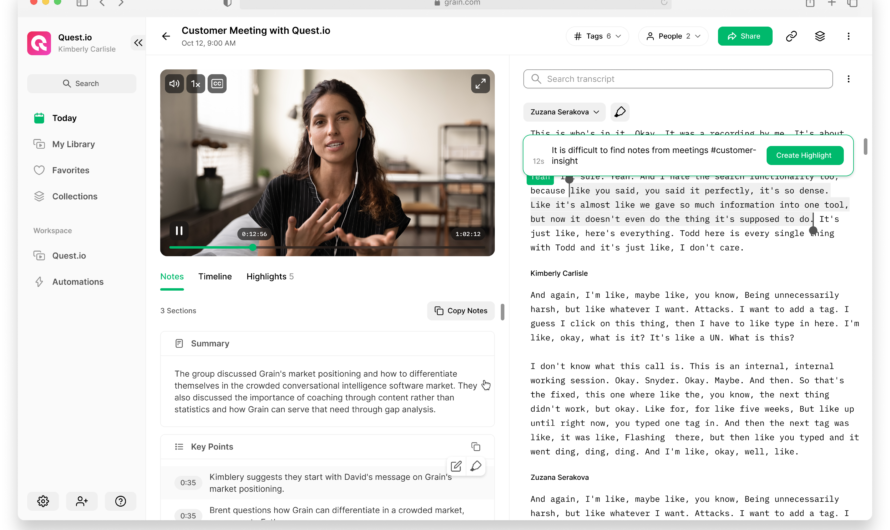
Task: Click the Create Highlight button
Action: point(804,155)
